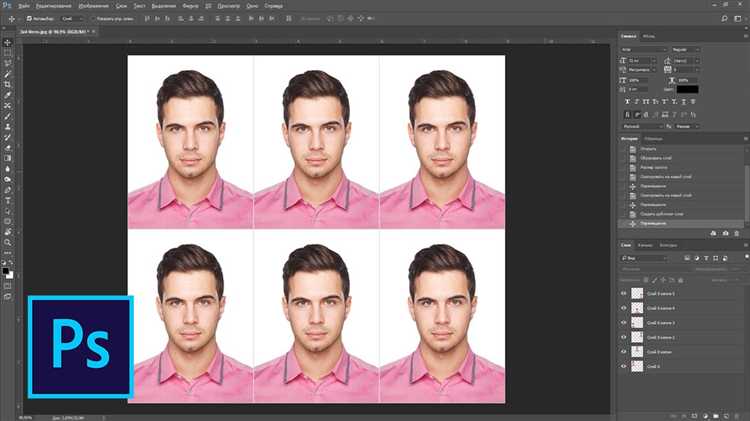The width and height of the screenshot is (750, 421).
Task: Select the Move tool in the toolbar
Action: (7, 43)
